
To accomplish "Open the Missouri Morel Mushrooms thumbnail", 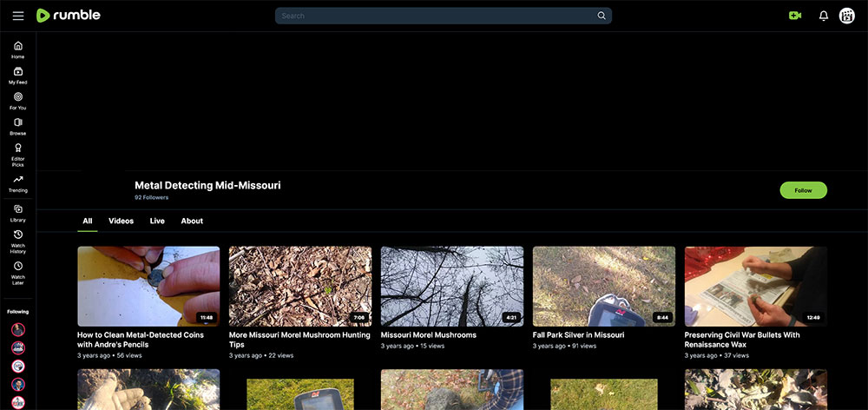I will pyautogui.click(x=451, y=287).
